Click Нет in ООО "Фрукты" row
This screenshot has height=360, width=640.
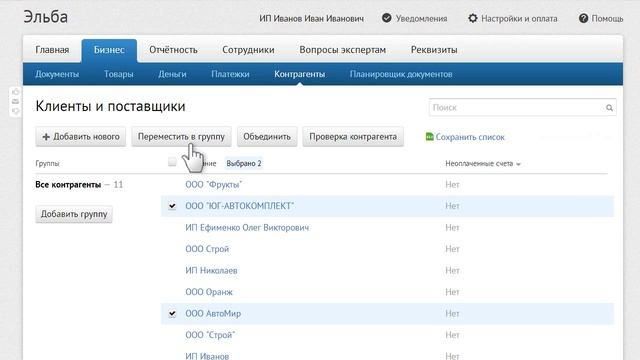coord(452,184)
